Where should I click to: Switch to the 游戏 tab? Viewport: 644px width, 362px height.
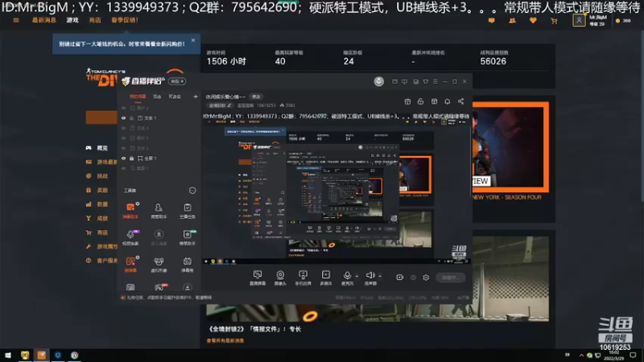pyautogui.click(x=72, y=20)
